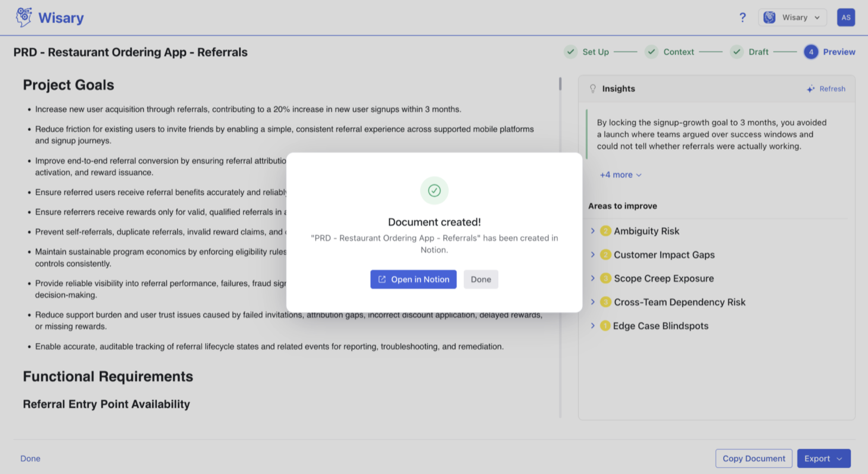The width and height of the screenshot is (868, 474).
Task: Click the "has been created in Notion" message
Action: pos(434,244)
